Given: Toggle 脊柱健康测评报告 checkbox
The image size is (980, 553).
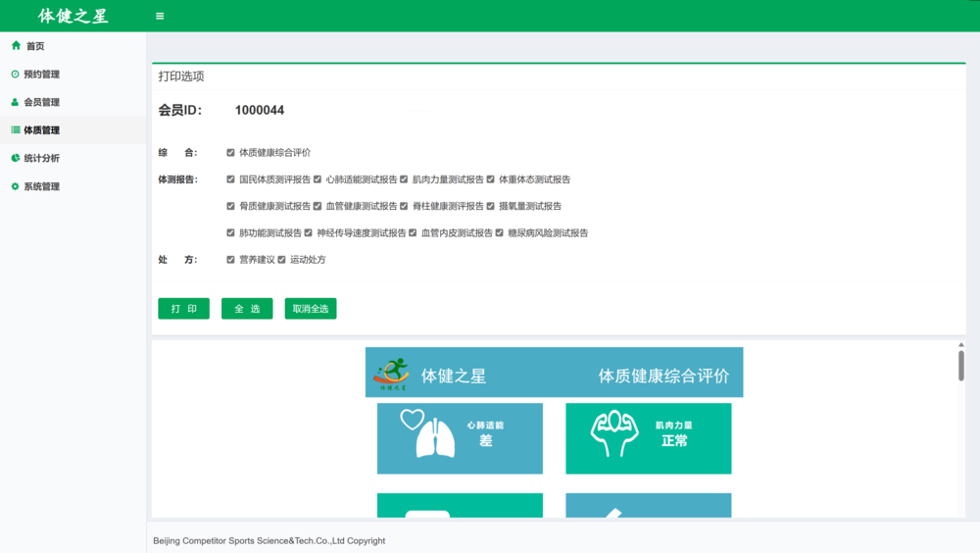Looking at the screenshot, I should click(x=404, y=206).
